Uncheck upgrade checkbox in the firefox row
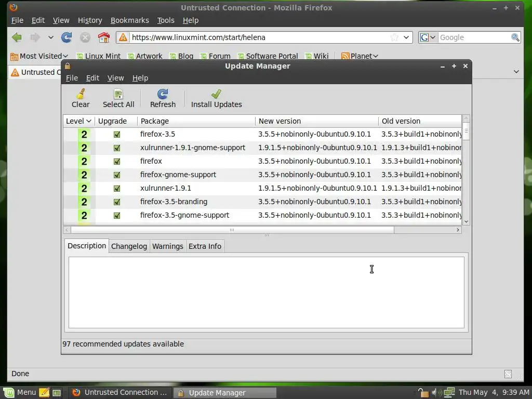This screenshot has height=399, width=532. click(x=117, y=162)
